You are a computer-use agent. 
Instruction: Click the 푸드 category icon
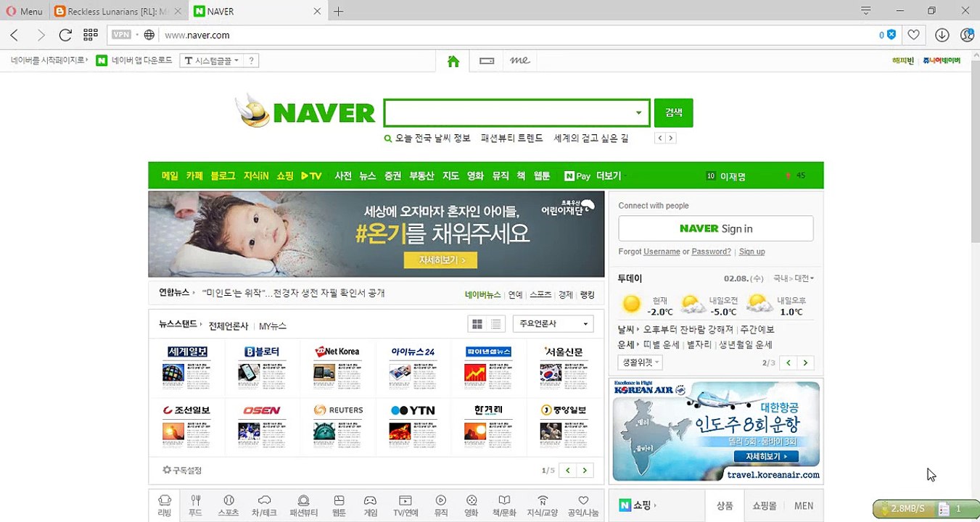(x=195, y=505)
